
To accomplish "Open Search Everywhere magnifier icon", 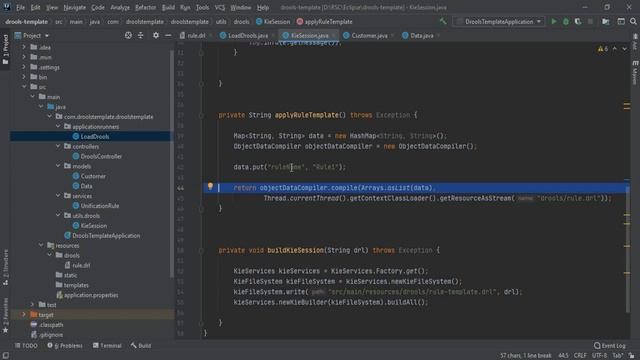I will [x=633, y=22].
